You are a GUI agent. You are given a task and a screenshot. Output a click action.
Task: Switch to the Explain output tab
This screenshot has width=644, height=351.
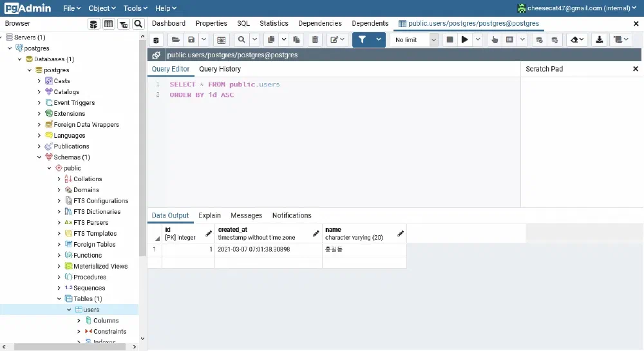209,216
